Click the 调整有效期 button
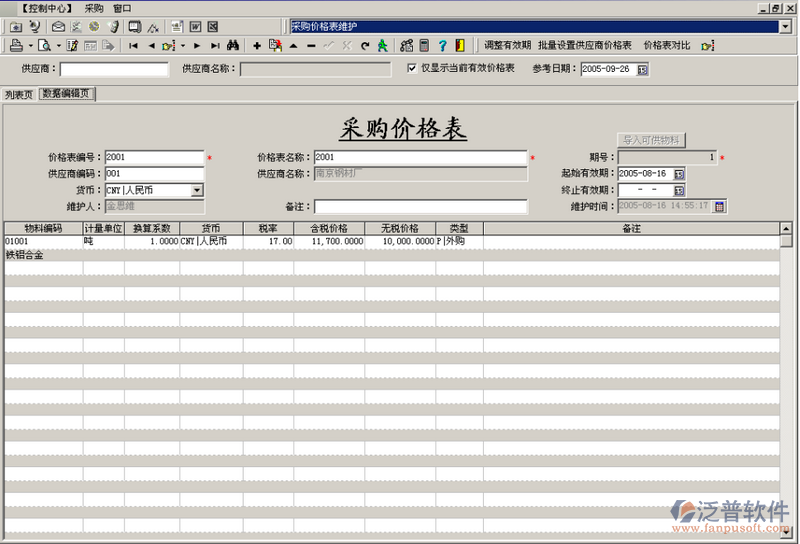The height and width of the screenshot is (544, 800). (507, 46)
